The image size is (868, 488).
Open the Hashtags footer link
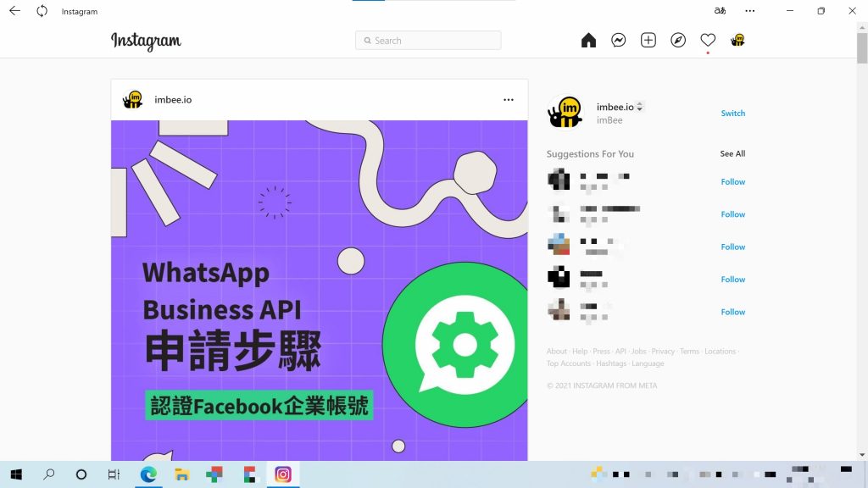pos(611,363)
